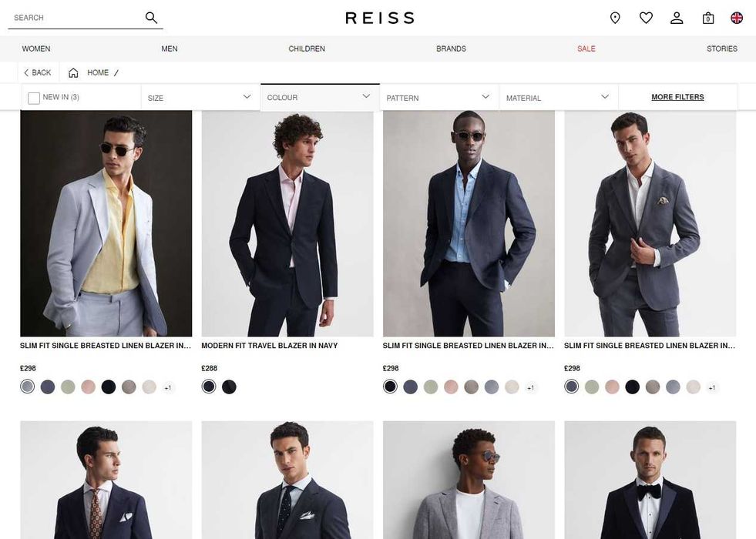Open the Material filter dropdown
This screenshot has width=756, height=539.
tap(558, 98)
